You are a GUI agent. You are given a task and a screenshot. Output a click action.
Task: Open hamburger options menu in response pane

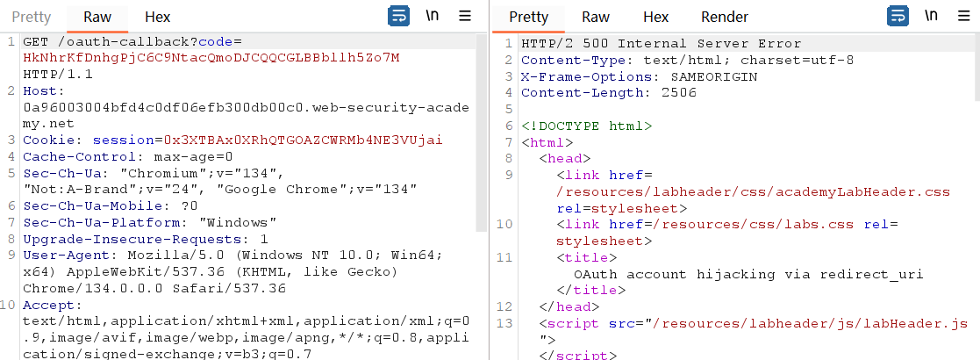(964, 16)
